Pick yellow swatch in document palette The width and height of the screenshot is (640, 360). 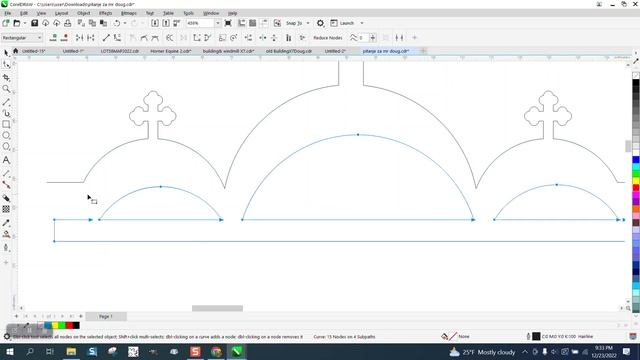[x=55, y=325]
